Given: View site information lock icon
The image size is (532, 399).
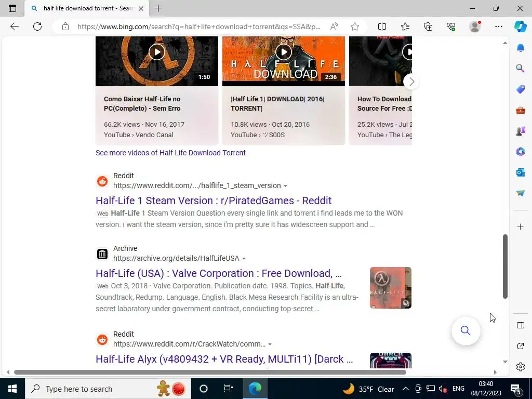Looking at the screenshot, I should (x=65, y=26).
